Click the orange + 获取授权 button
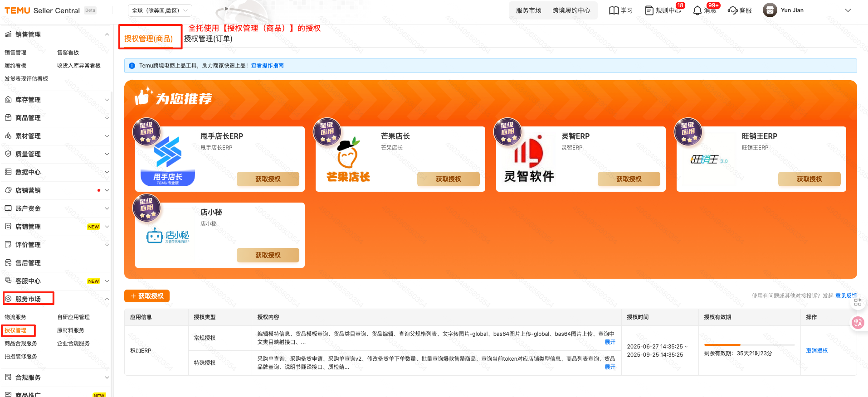Screen dimensions: 868x397 [147, 296]
